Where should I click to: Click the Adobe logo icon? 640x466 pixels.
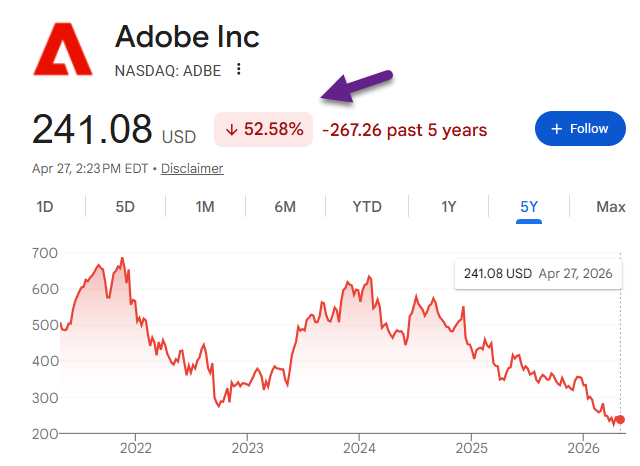62,48
